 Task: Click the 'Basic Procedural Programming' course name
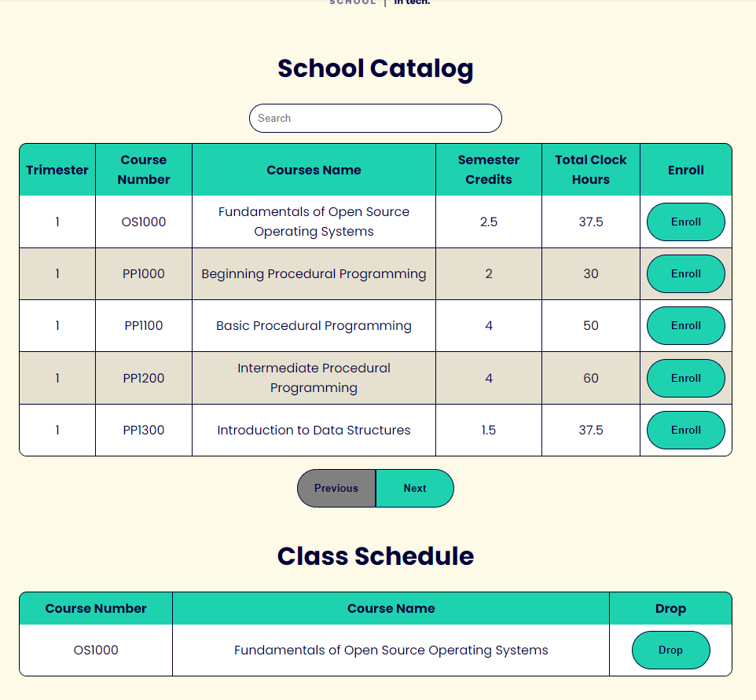tap(314, 326)
